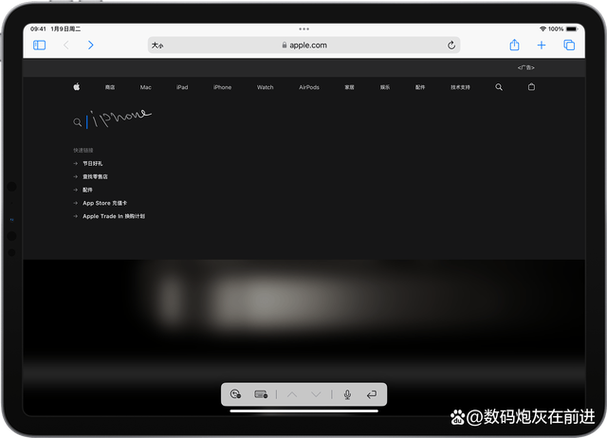The width and height of the screenshot is (607, 438).
Task: Jump to next field with down chevron
Action: 316,394
